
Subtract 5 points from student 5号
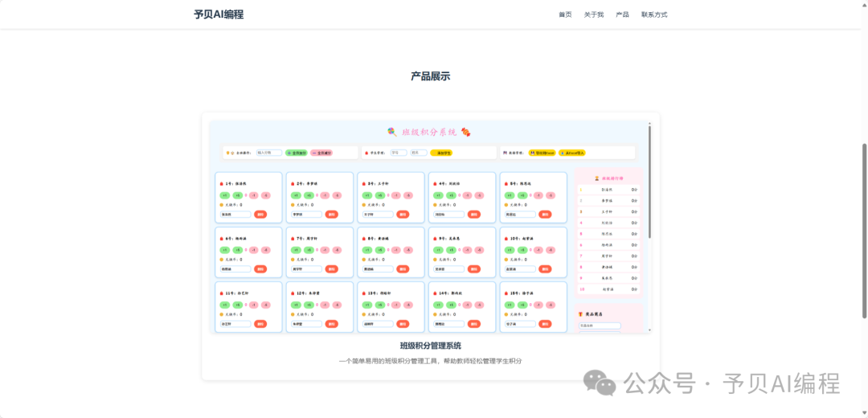click(x=551, y=195)
